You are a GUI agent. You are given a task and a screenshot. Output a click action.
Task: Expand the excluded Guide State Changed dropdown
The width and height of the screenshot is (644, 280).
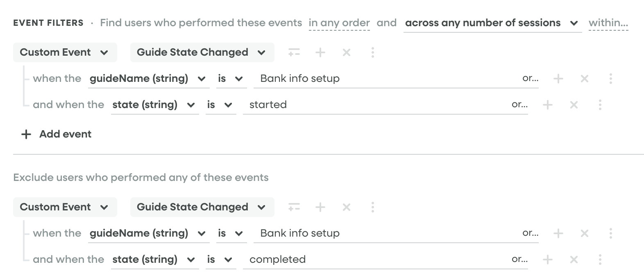202,207
